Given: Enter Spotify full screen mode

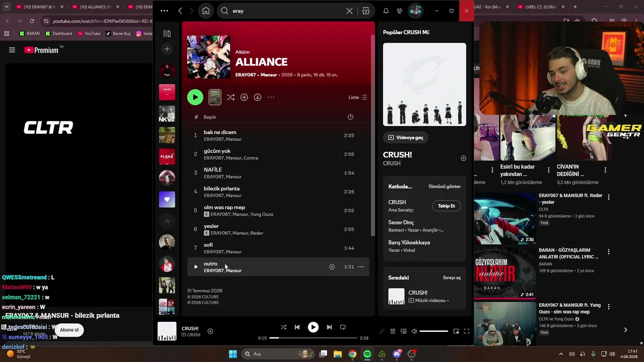Looking at the screenshot, I should [x=466, y=331].
